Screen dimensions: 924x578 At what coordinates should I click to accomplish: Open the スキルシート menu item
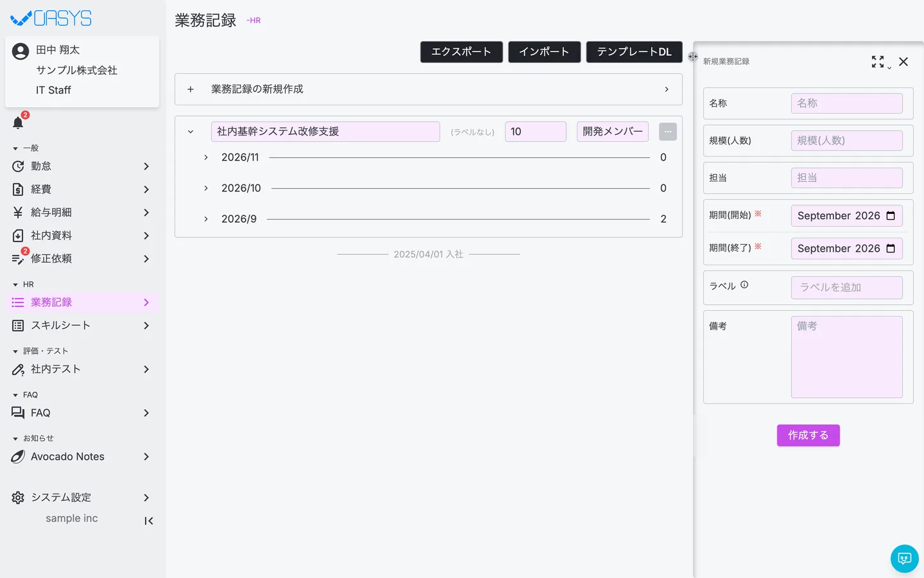[x=82, y=326]
